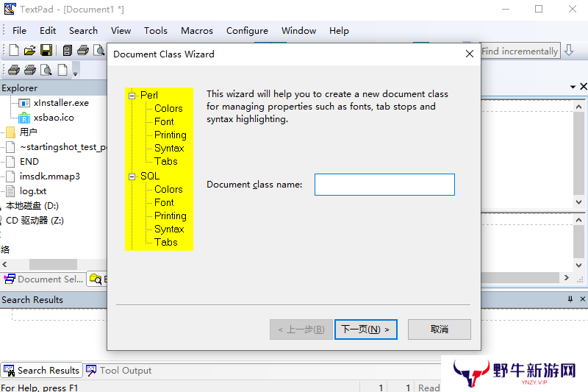The image size is (588, 392).
Task: Select xInstaller.exe file icon in Explorer
Action: pos(24,103)
